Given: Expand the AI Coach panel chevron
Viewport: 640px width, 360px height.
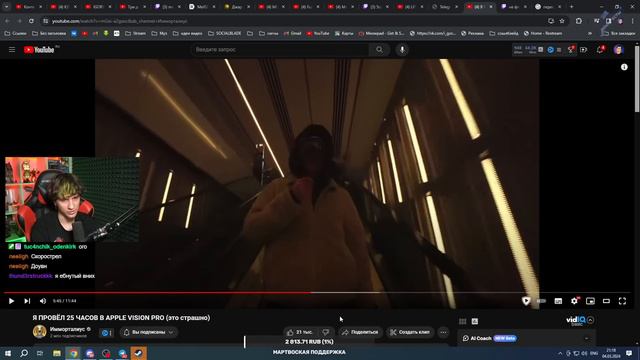Looking at the screenshot, I should tap(587, 338).
